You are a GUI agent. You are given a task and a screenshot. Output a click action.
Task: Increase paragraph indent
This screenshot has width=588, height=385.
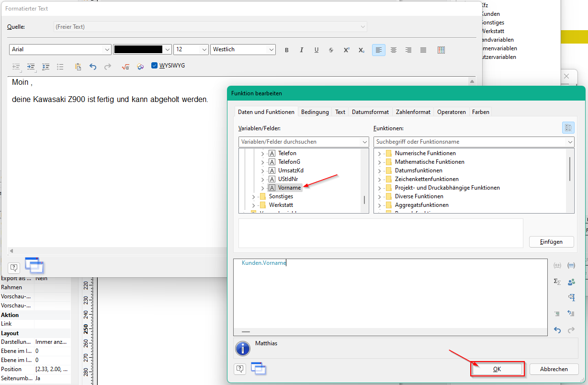(31, 67)
